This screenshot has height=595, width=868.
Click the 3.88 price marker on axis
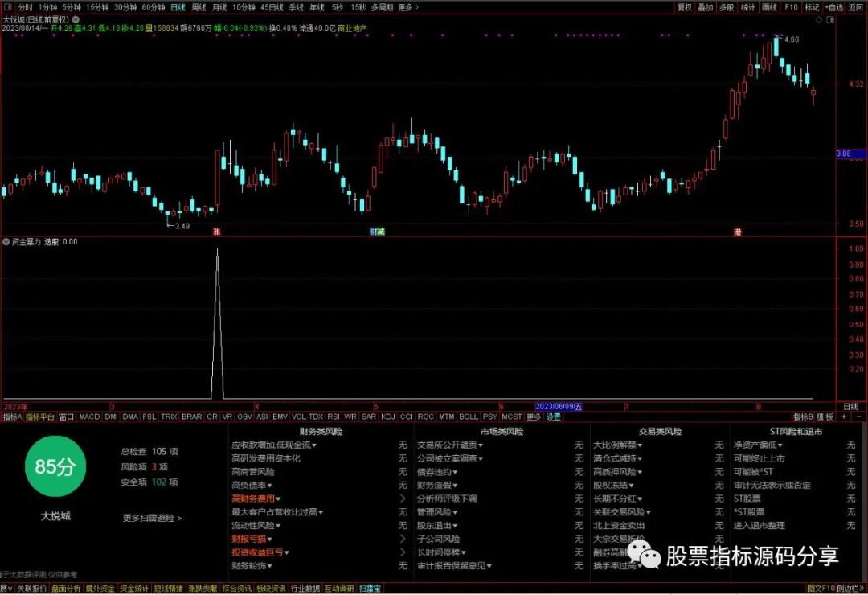850,154
